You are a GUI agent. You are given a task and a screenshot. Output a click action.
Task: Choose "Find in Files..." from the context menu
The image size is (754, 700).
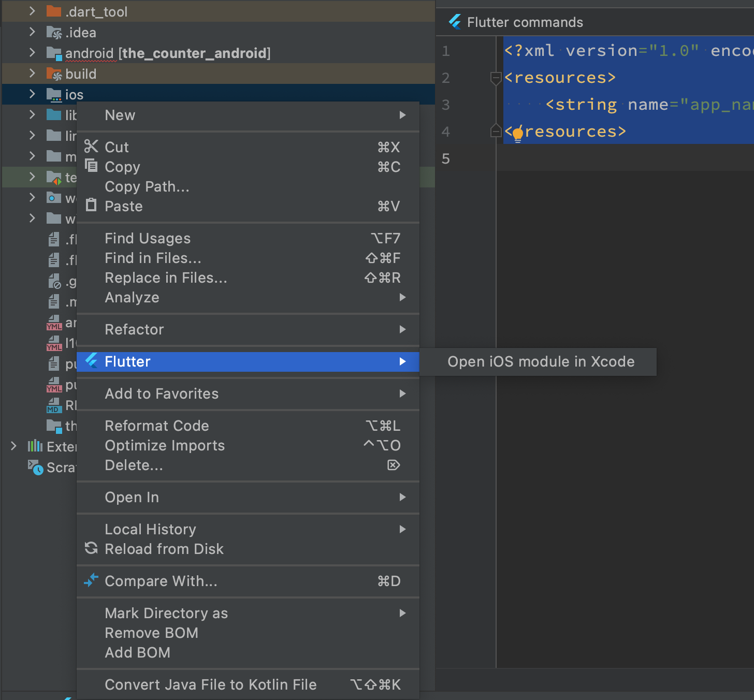[152, 258]
